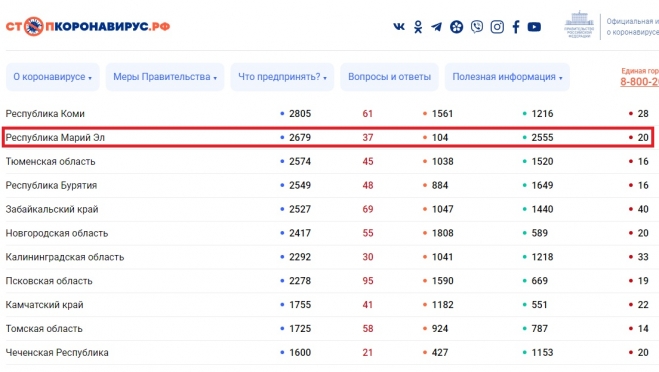Screen dimensions: 659x372
Task: Click total cases value 2549
Action: (300, 185)
